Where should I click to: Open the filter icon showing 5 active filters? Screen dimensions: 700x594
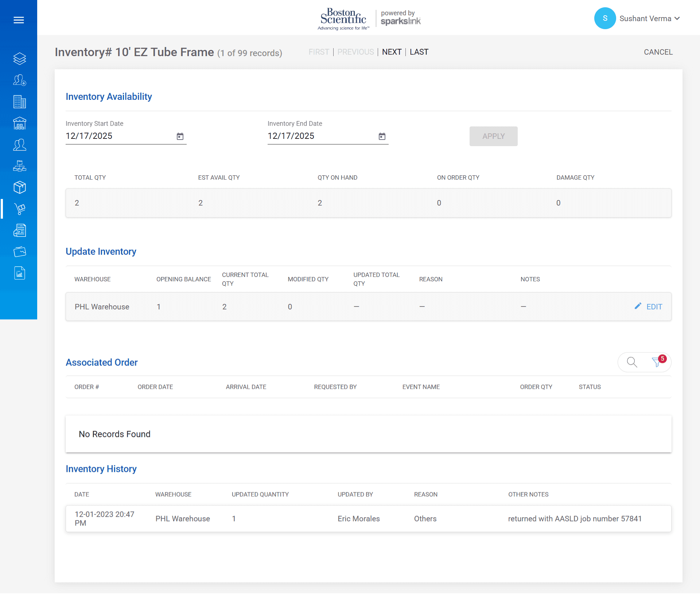coord(657,363)
